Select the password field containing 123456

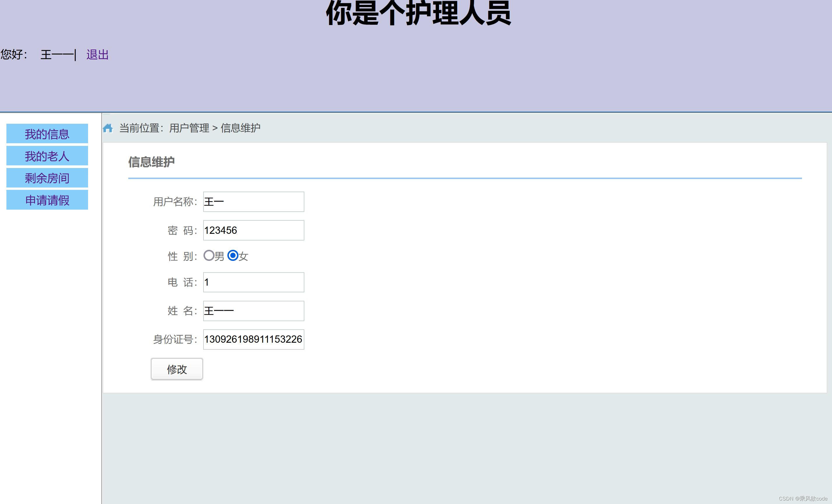253,230
